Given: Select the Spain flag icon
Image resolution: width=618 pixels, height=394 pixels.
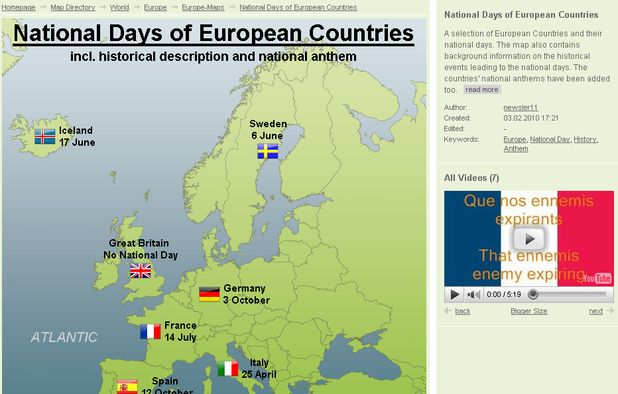Looking at the screenshot, I should pyautogui.click(x=127, y=387).
